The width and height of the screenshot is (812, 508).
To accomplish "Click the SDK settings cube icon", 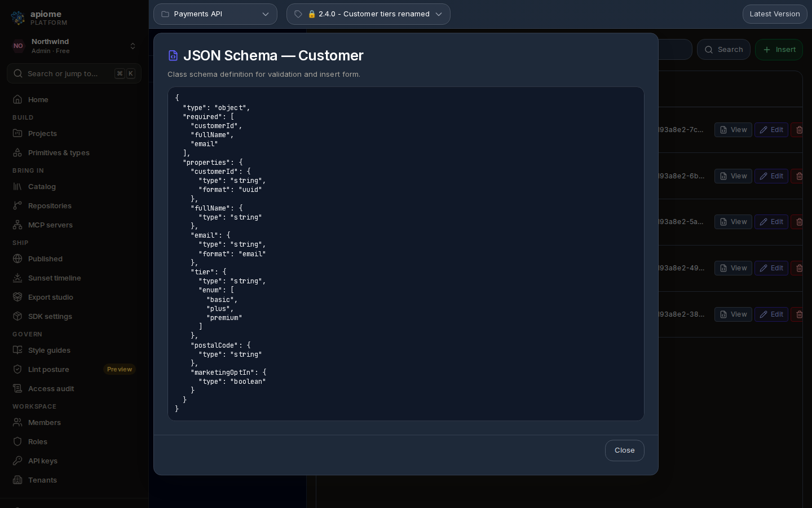I will click(17, 316).
